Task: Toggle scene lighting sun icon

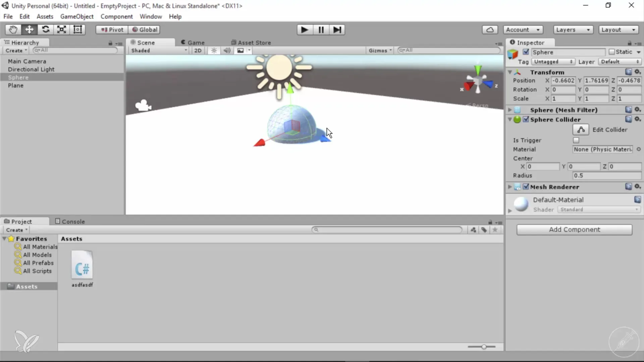Action: pos(214,50)
